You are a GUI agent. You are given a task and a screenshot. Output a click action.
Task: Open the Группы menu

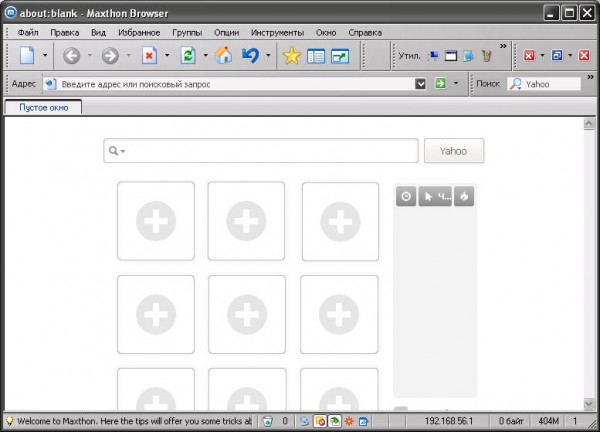pos(187,33)
